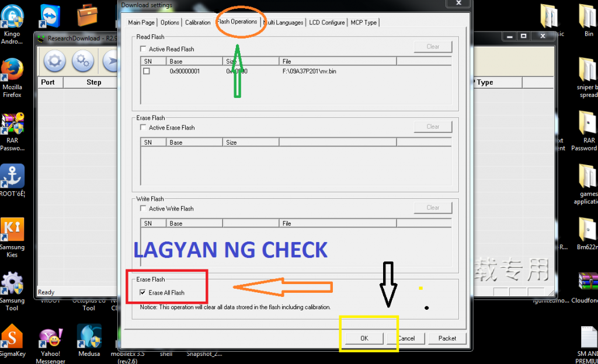
Task: Tick the SN checkbox for the nv.bin row
Action: [x=147, y=71]
